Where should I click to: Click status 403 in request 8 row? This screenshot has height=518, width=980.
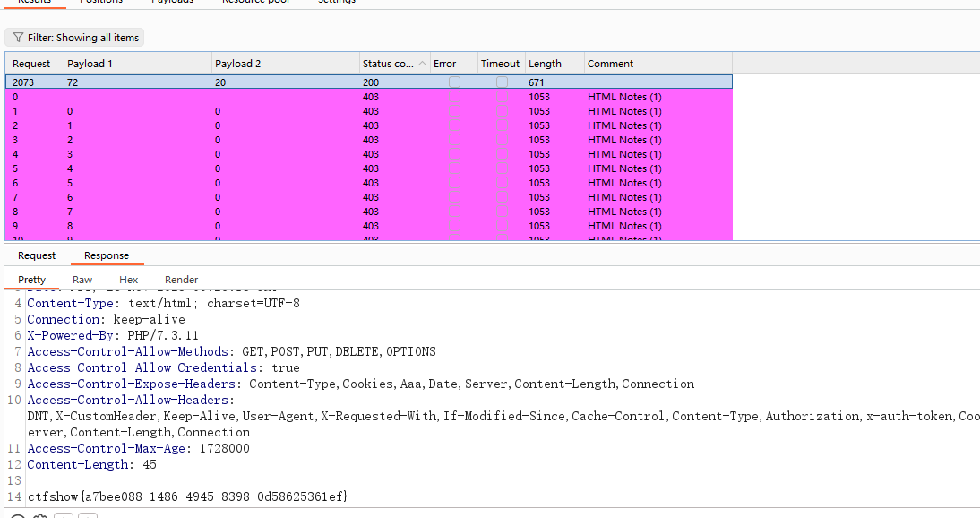(371, 212)
